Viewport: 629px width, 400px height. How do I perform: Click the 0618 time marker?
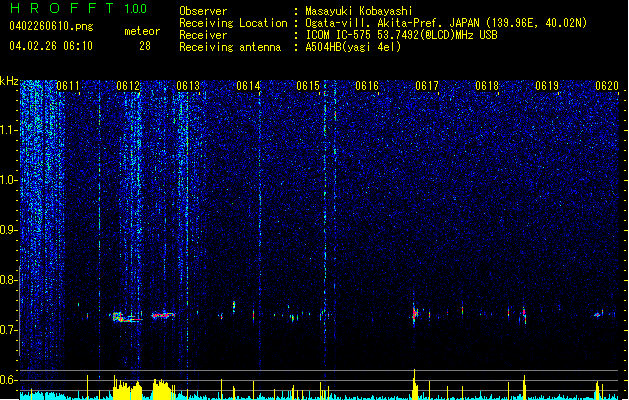click(487, 86)
